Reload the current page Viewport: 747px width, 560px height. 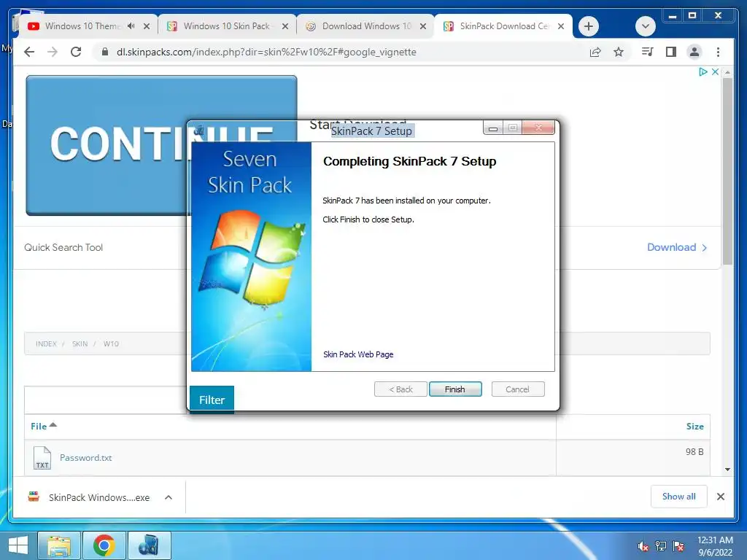pyautogui.click(x=76, y=52)
